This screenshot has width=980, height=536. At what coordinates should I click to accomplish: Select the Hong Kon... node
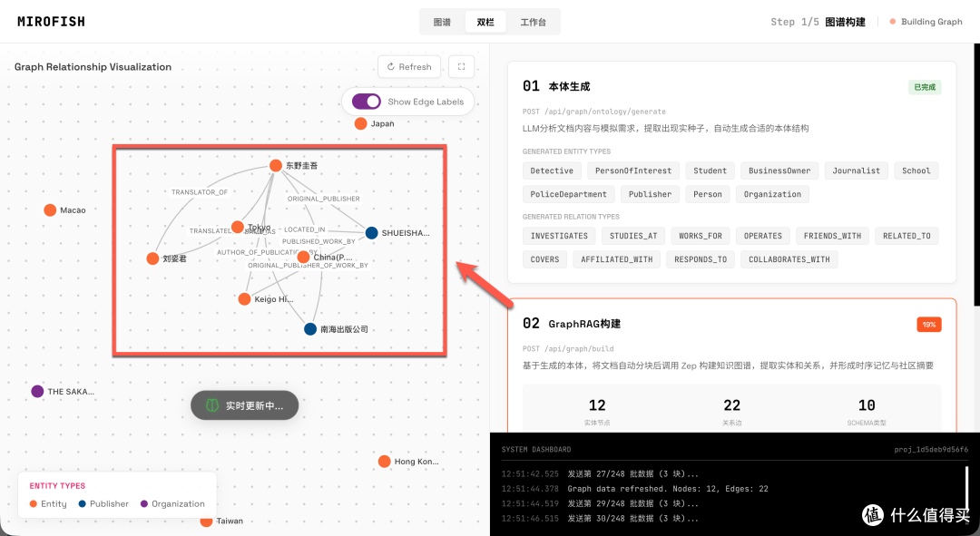[x=385, y=462]
